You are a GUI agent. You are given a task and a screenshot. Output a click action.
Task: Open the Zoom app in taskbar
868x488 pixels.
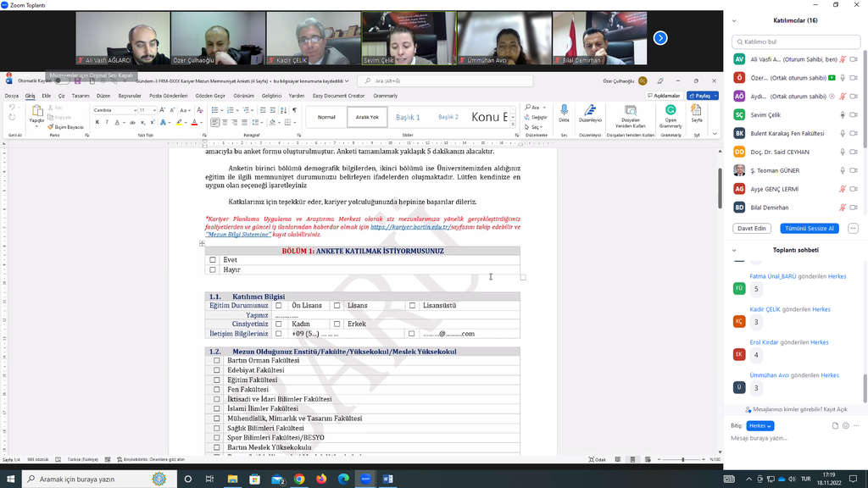tap(365, 479)
